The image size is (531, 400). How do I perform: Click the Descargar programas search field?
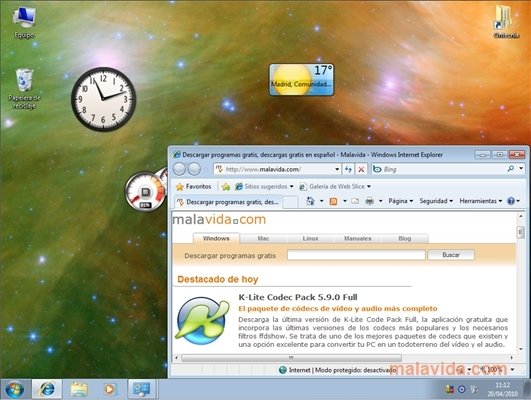(x=356, y=255)
